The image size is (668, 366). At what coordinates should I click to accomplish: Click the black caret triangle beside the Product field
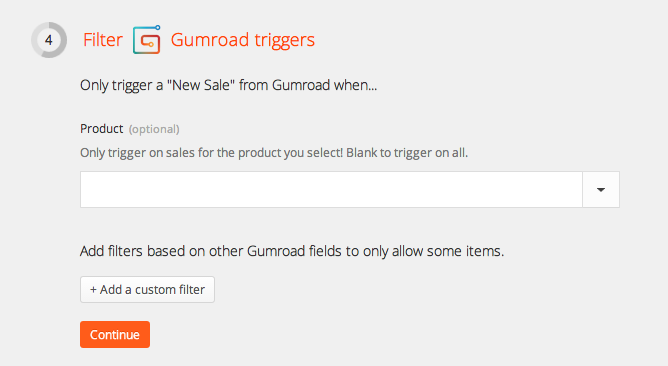601,190
